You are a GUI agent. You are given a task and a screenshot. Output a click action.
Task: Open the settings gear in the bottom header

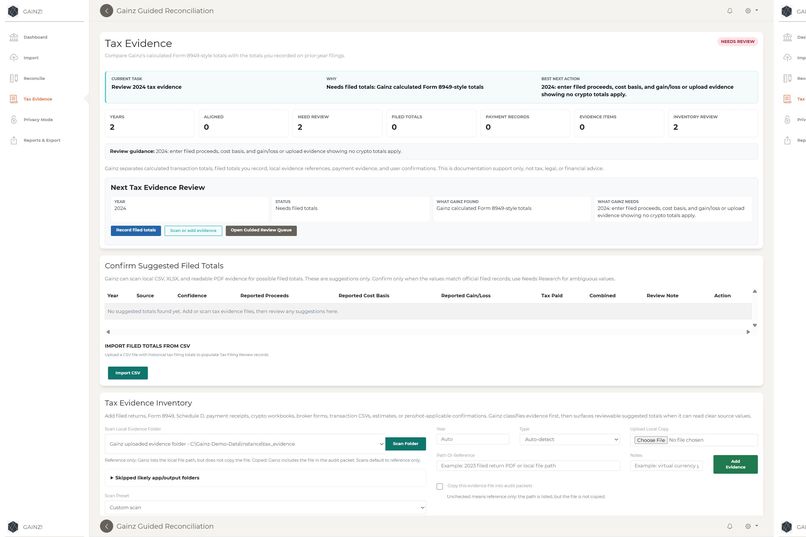751,526
